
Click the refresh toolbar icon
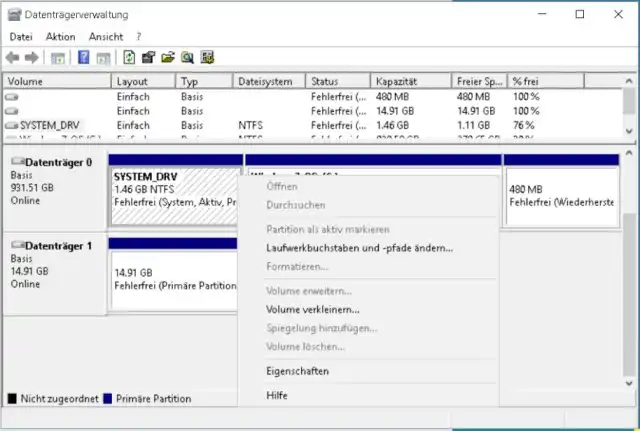click(129, 57)
